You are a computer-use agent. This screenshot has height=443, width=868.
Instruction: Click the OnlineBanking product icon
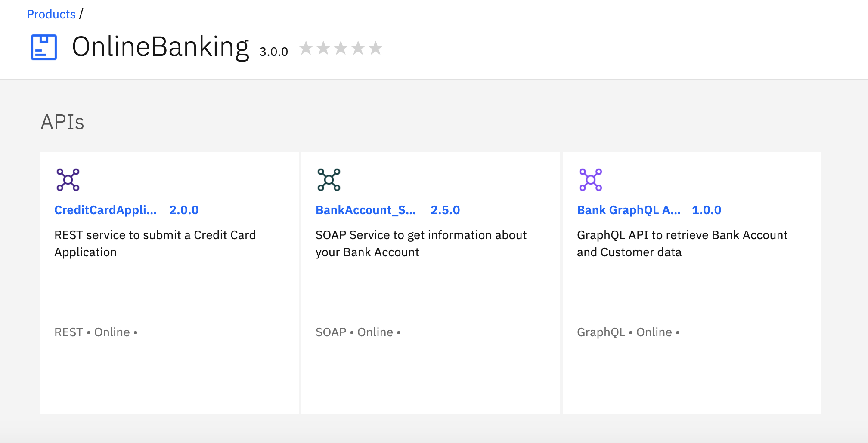click(44, 47)
